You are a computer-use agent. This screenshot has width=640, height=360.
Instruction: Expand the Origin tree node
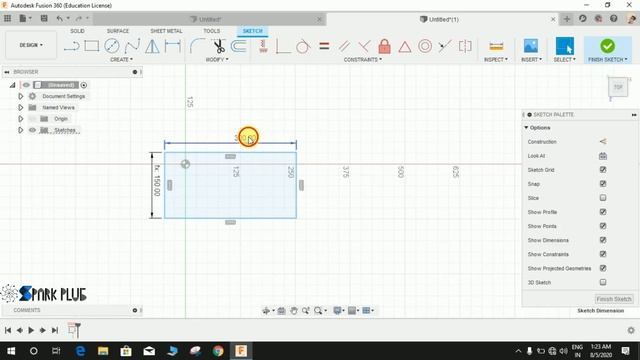[20, 119]
